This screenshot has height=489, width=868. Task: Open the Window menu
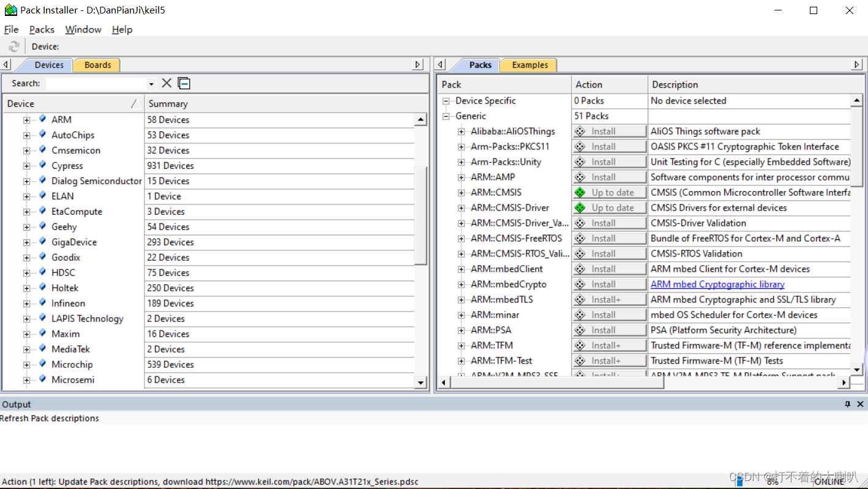pos(83,29)
